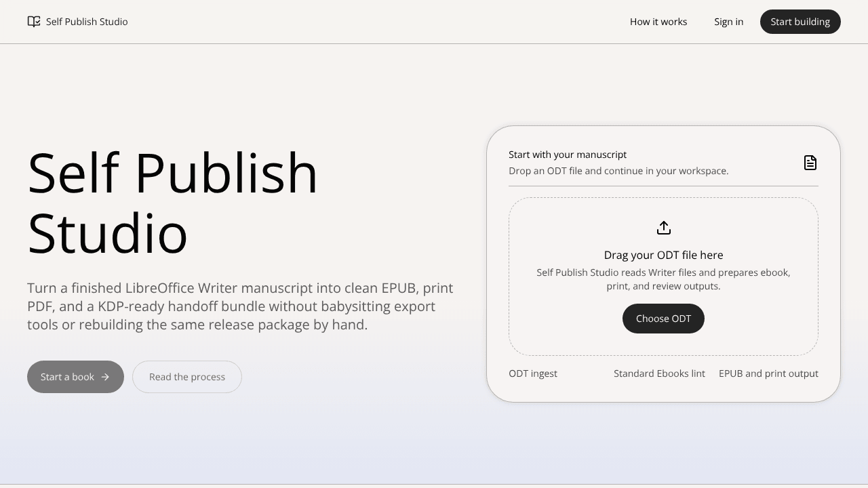Viewport: 868px width, 488px height.
Task: Click 'Drop an ODT file and continue' text
Action: 618,171
